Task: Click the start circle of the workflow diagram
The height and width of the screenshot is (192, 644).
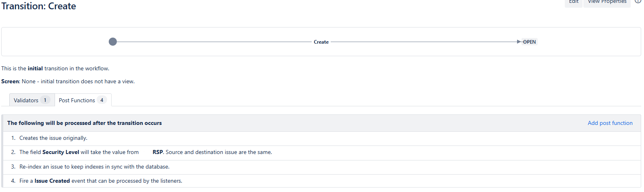Action: 113,42
